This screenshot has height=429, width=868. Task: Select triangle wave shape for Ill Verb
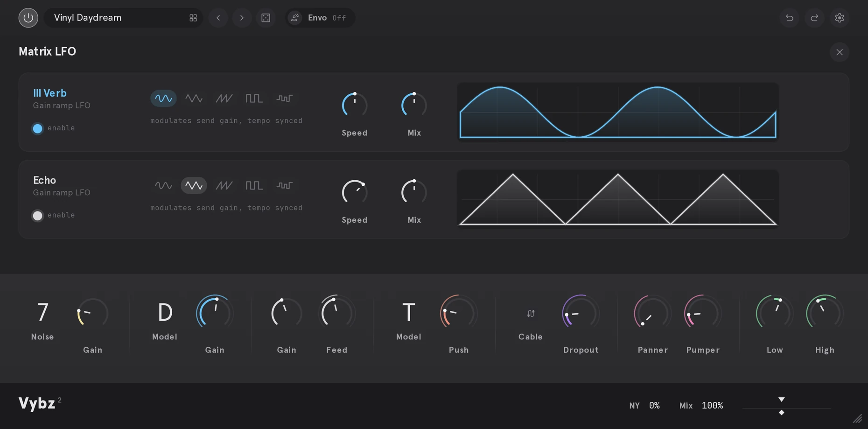tap(194, 98)
